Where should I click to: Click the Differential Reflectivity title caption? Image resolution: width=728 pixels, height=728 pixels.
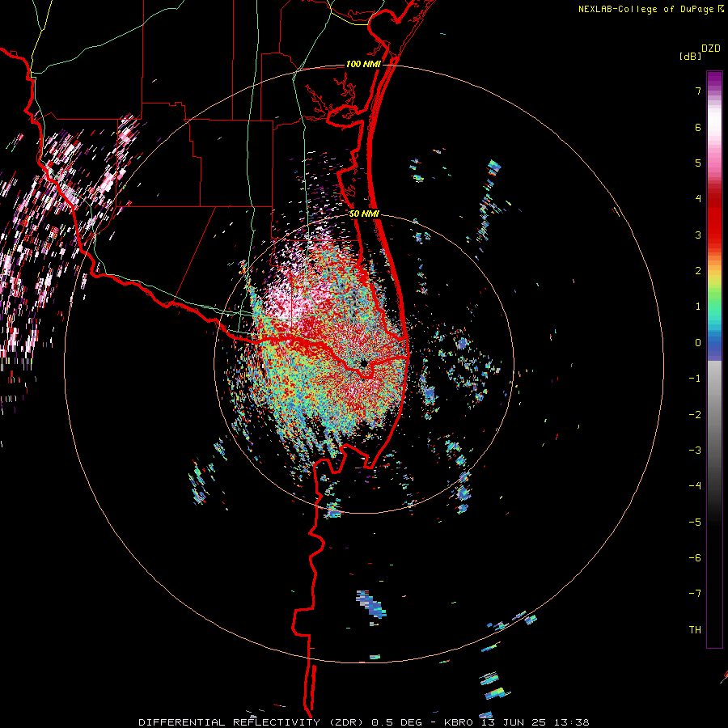coord(364,722)
